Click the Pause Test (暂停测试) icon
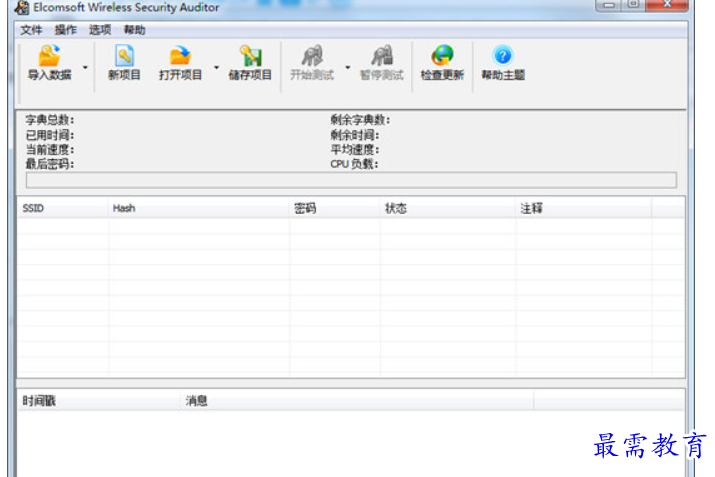 382,56
